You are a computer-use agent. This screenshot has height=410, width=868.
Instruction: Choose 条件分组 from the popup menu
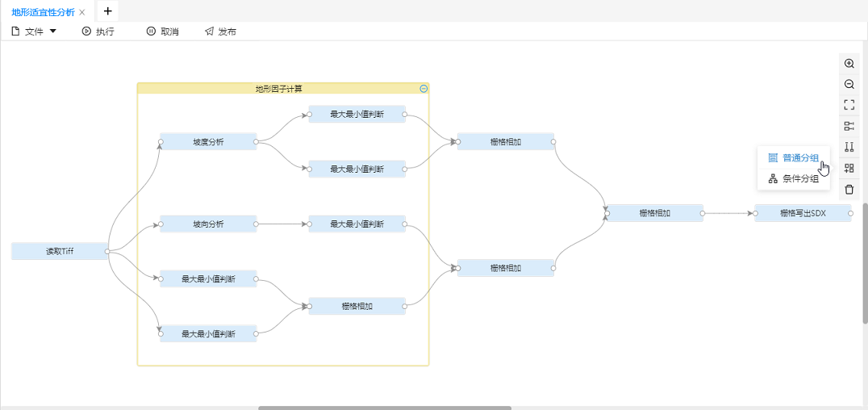(x=794, y=179)
